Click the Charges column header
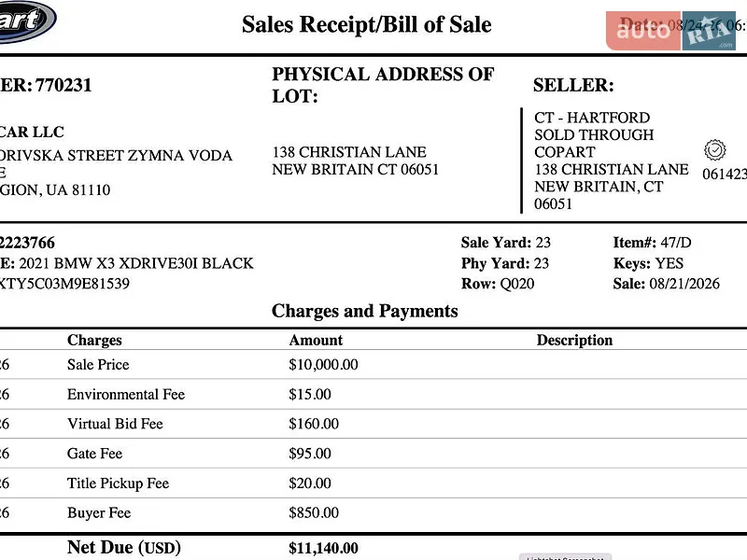Viewport: 747px width, 560px height. [94, 340]
